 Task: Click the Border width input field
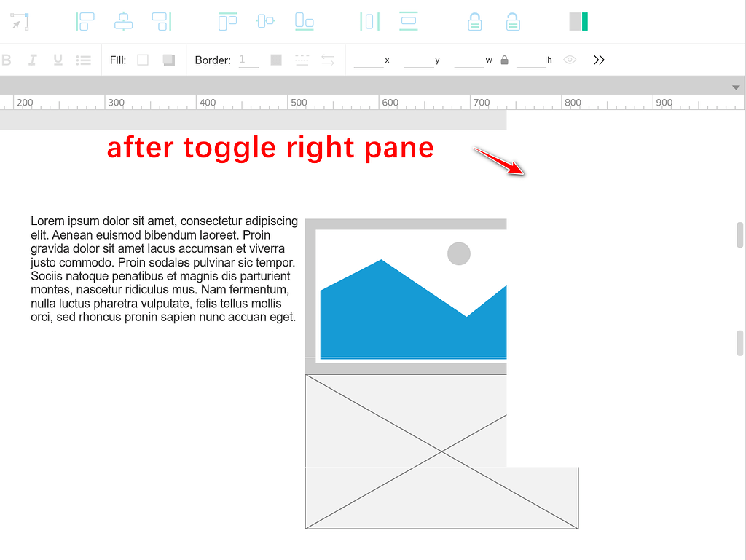(248, 60)
